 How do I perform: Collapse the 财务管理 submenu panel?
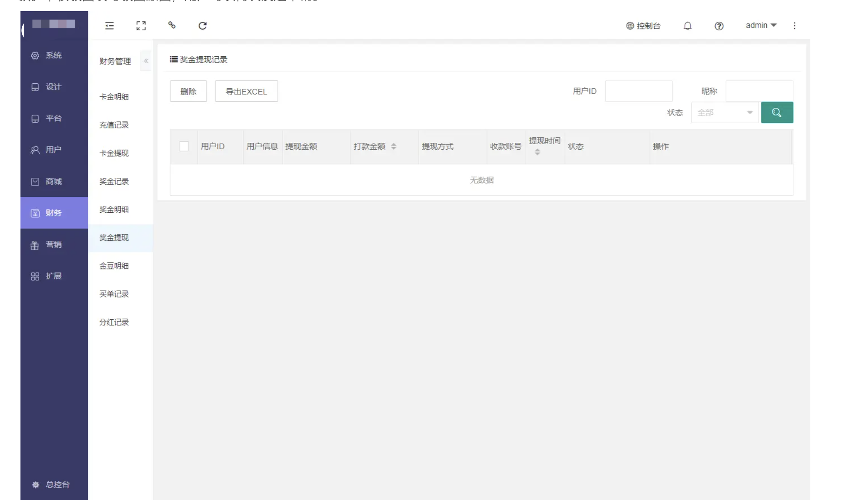tap(146, 61)
